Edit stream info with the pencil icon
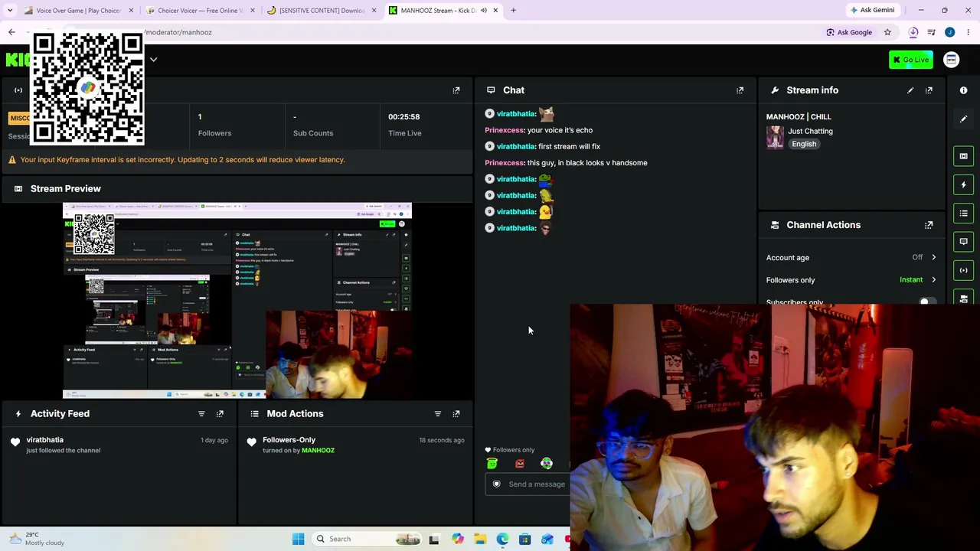This screenshot has width=980, height=551. point(910,90)
